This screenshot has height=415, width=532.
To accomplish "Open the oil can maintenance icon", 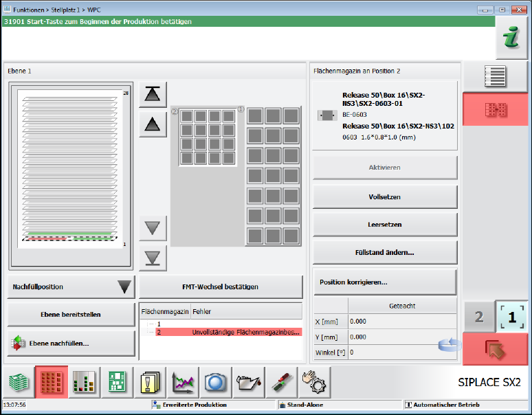I will pyautogui.click(x=250, y=382).
